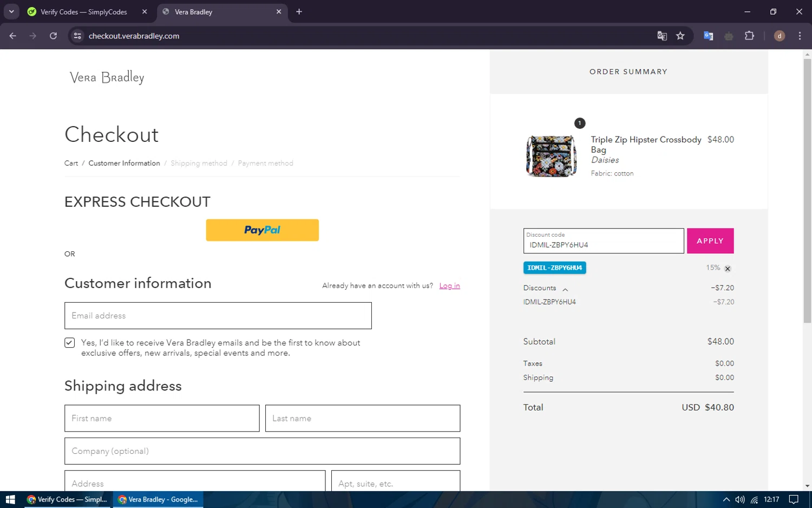The width and height of the screenshot is (812, 508).
Task: Click the Apt, suite, etc. field
Action: click(396, 481)
